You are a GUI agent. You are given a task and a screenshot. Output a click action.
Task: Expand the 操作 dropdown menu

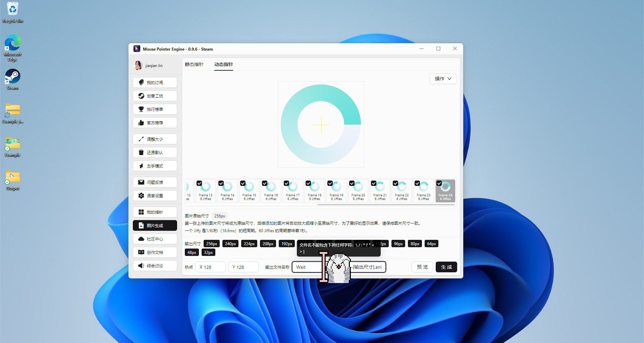(x=443, y=79)
